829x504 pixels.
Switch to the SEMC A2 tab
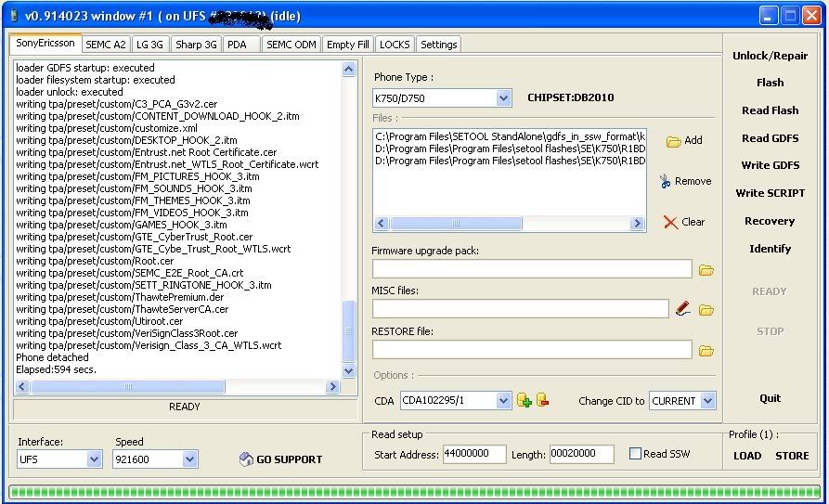point(106,45)
